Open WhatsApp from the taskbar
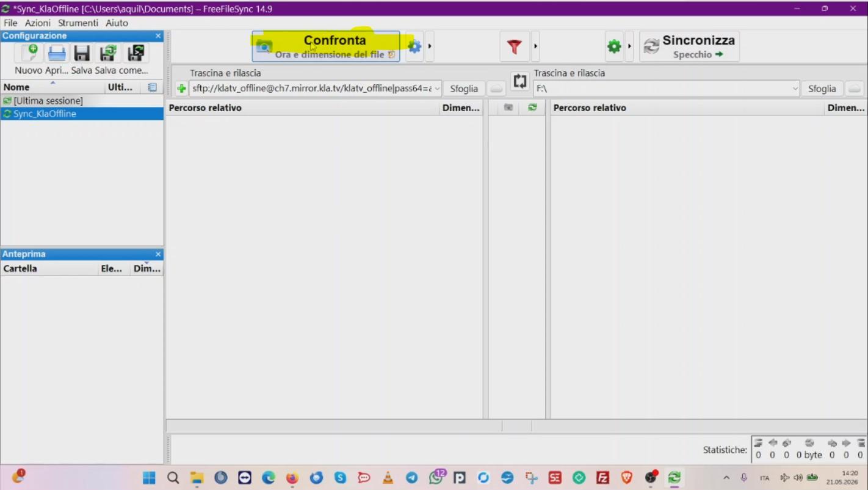The width and height of the screenshot is (868, 490). (436, 478)
